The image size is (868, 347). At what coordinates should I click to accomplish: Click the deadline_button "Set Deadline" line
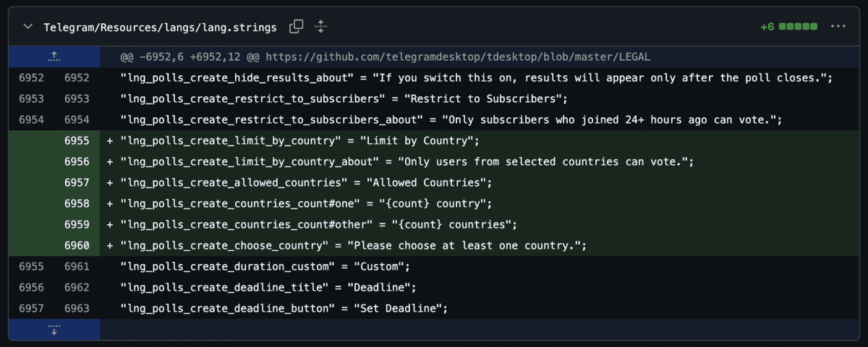285,309
